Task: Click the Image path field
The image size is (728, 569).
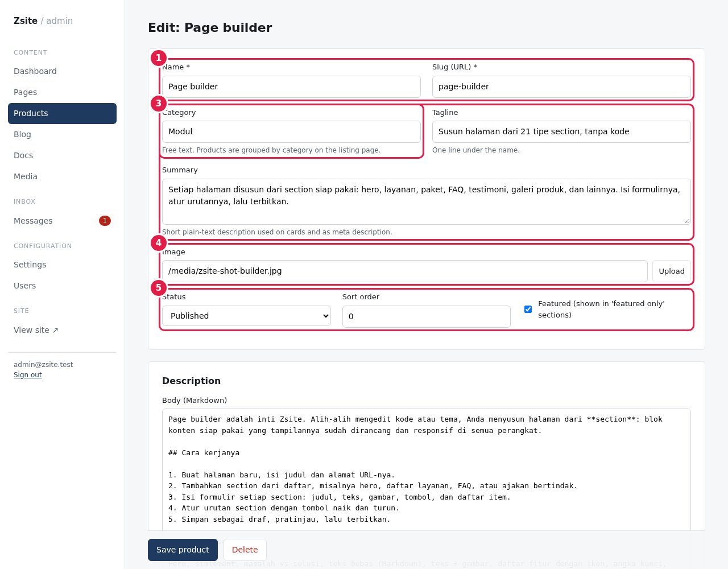Action: click(404, 271)
